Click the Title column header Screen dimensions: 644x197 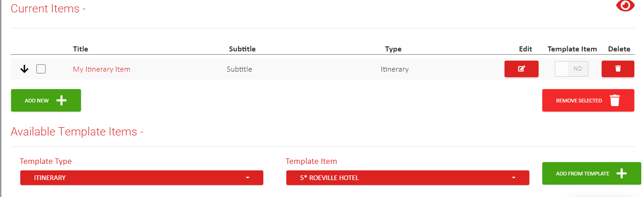click(x=81, y=49)
